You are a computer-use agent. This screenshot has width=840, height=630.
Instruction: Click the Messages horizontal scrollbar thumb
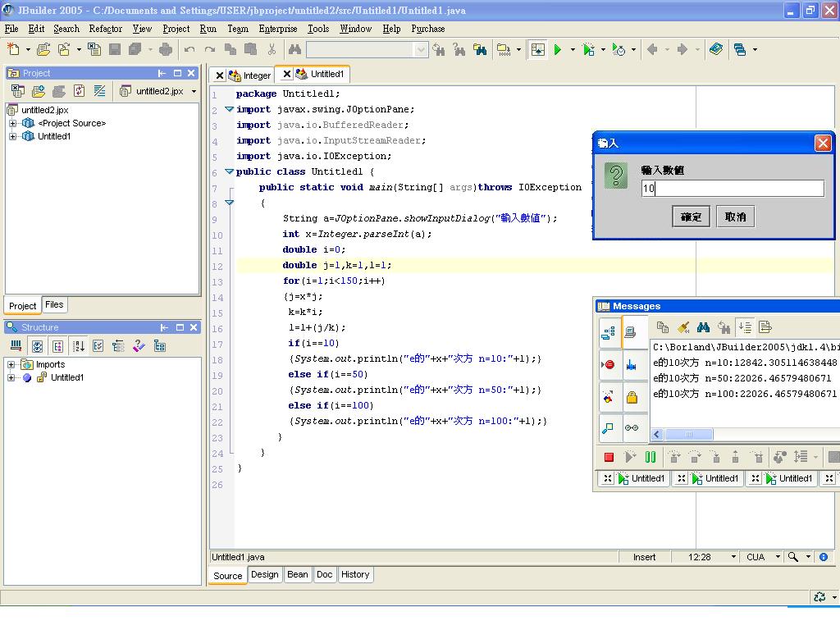tap(688, 435)
